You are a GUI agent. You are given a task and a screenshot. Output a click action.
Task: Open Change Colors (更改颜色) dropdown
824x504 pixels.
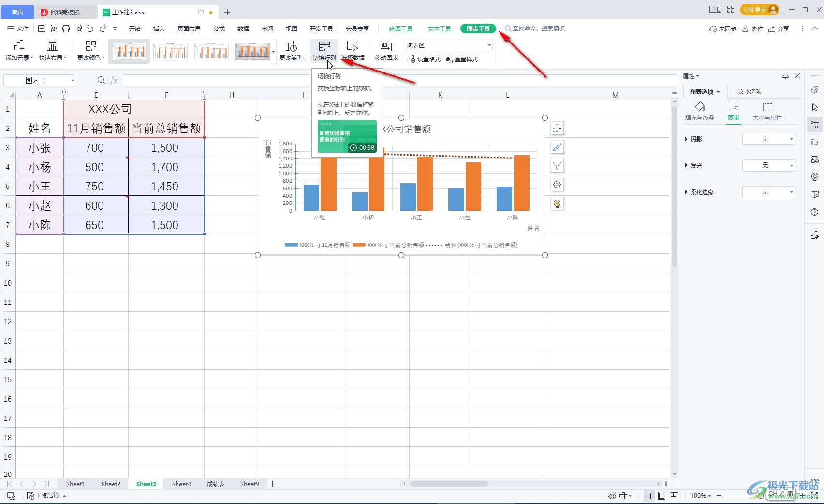pyautogui.click(x=91, y=51)
